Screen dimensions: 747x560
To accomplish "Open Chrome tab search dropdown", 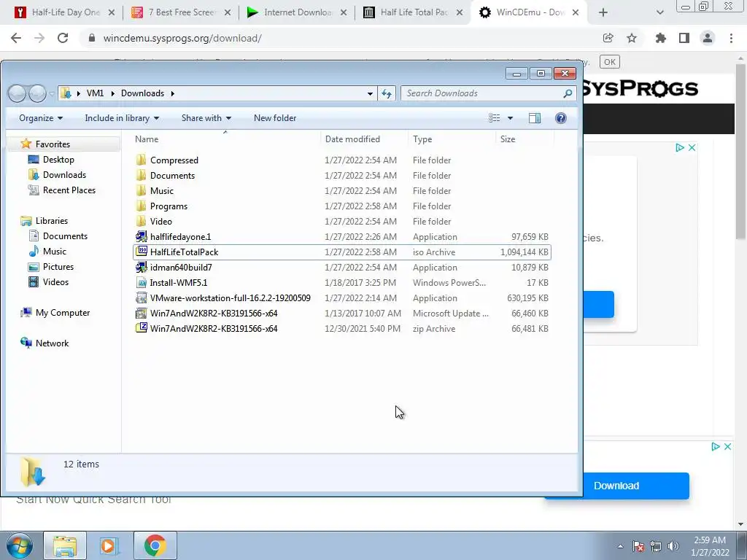I will [659, 12].
